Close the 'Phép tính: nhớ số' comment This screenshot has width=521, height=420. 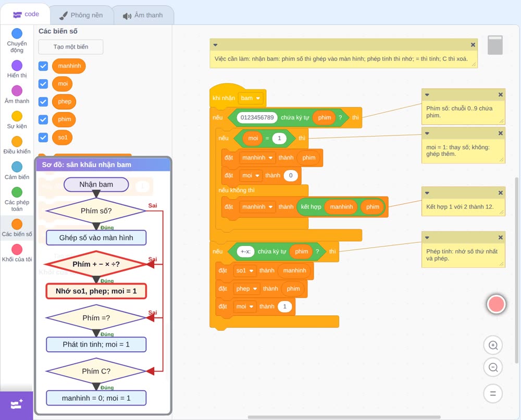click(500, 238)
